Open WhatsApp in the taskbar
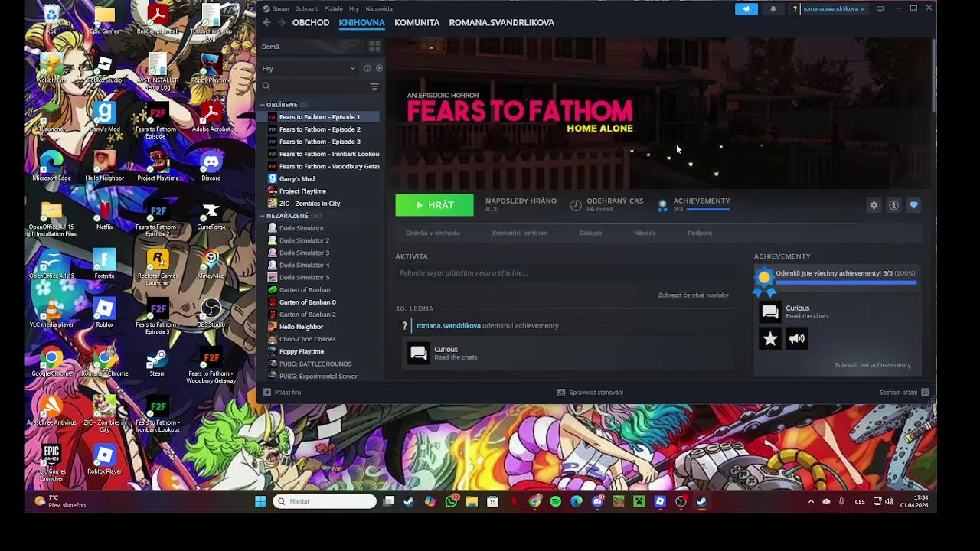Viewport: 980px width, 551px height. click(x=452, y=501)
